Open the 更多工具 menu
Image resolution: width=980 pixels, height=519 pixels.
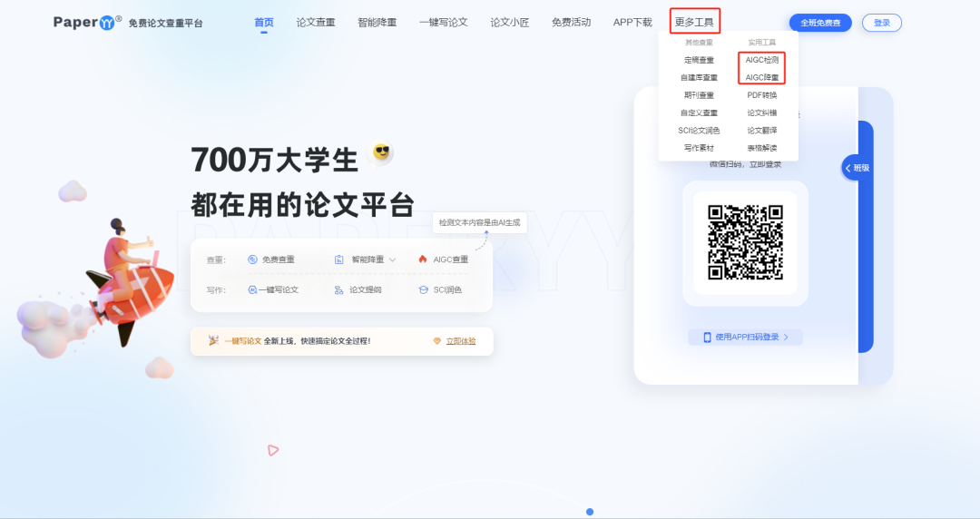point(694,23)
